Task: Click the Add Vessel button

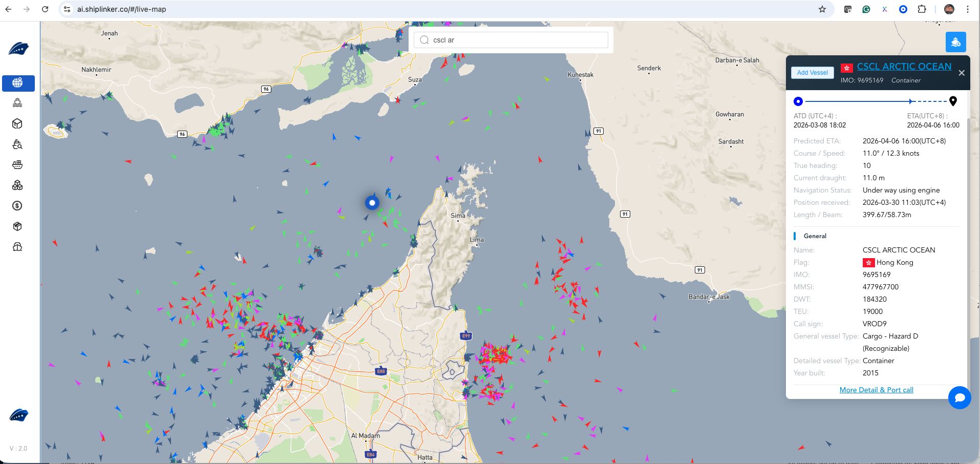Action: tap(812, 73)
